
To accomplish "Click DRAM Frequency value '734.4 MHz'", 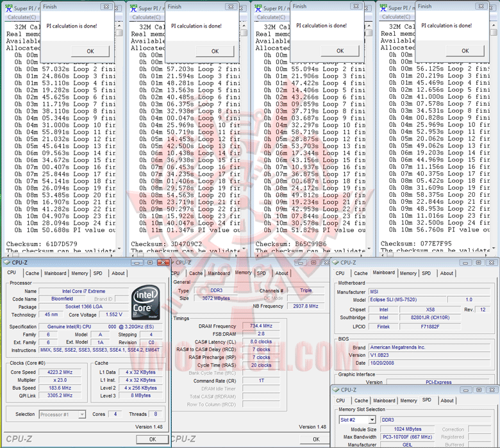I will [261, 326].
